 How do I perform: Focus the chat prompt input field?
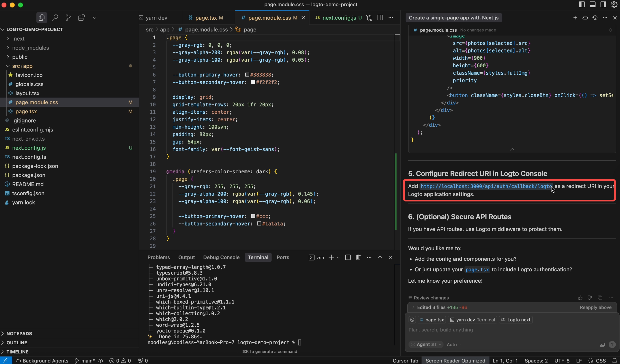(512, 330)
